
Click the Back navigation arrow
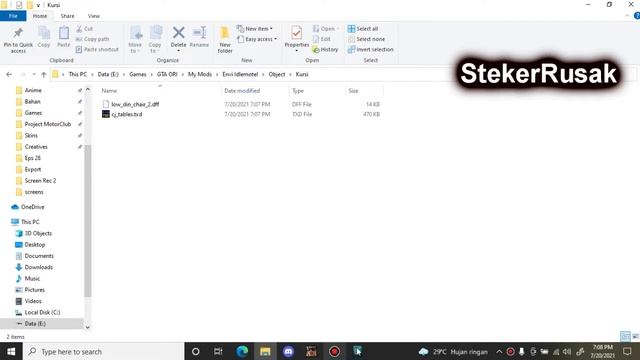pyautogui.click(x=9, y=74)
